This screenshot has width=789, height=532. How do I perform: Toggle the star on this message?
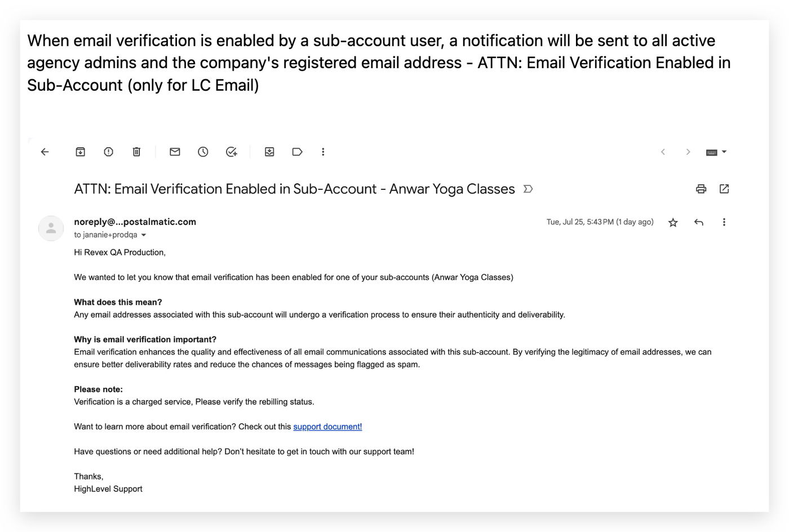[673, 223]
